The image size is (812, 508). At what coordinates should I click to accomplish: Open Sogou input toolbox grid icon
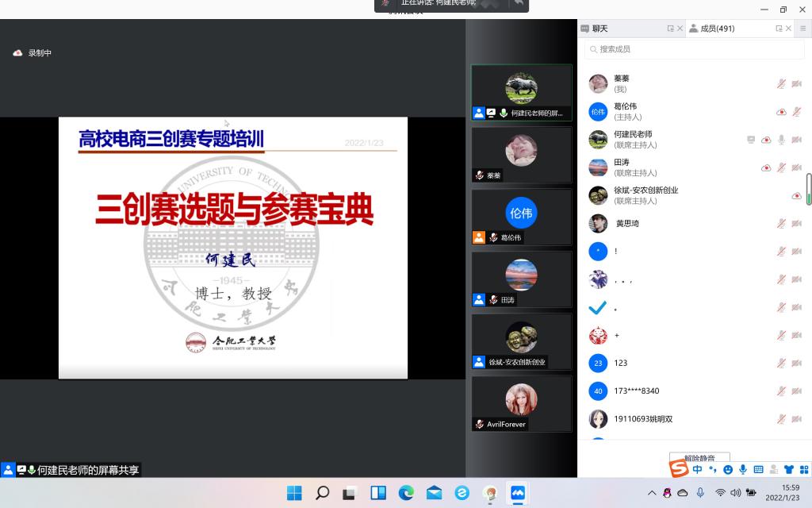click(803, 470)
